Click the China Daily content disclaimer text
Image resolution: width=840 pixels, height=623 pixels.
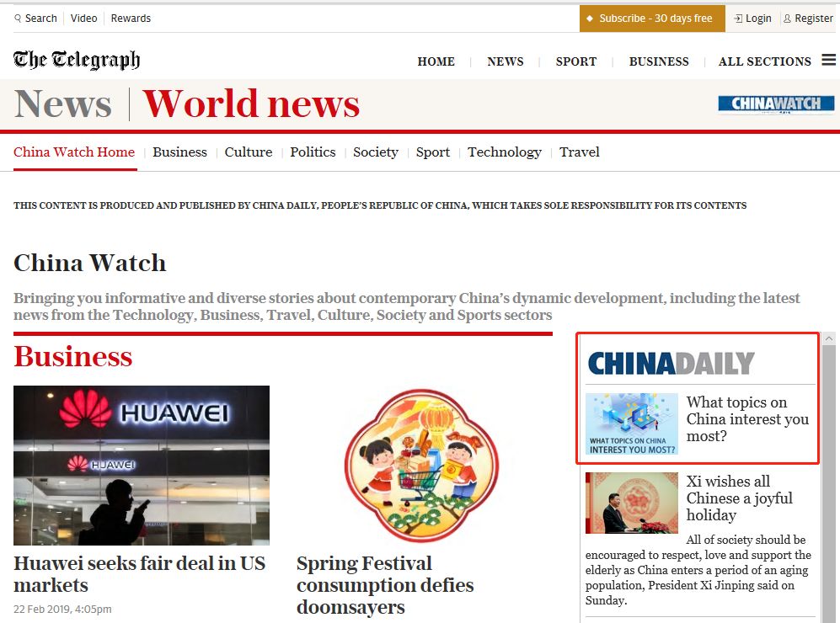pyautogui.click(x=380, y=205)
